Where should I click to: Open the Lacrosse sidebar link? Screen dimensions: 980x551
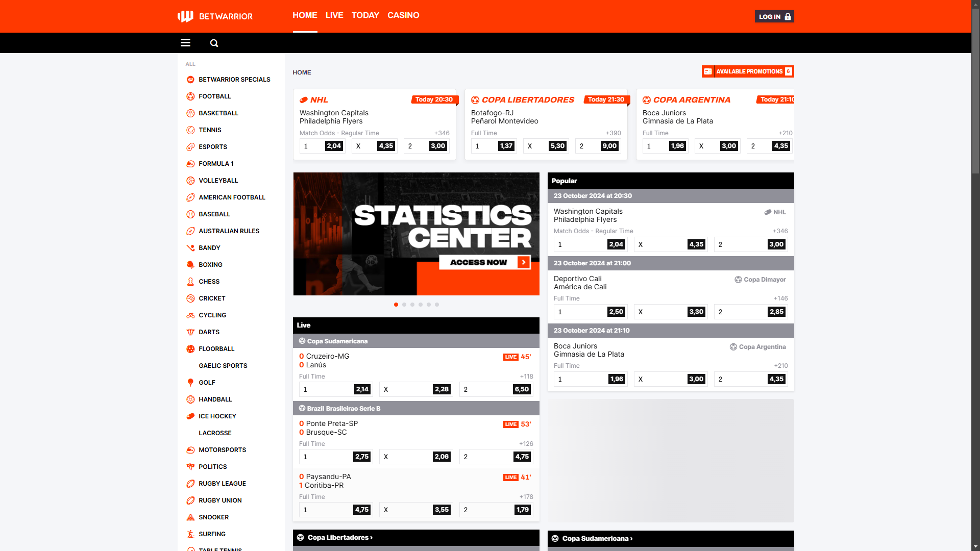point(215,433)
